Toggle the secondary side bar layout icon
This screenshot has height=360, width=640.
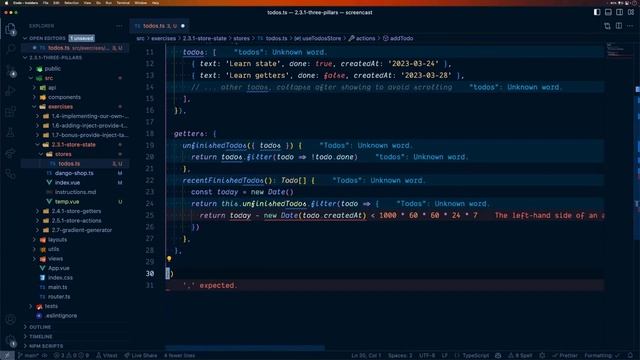(619, 12)
